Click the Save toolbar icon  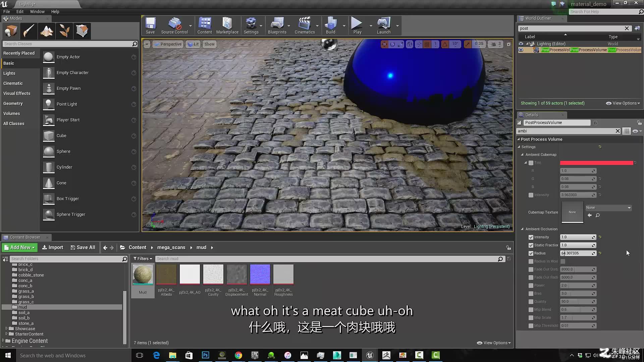pos(150,25)
